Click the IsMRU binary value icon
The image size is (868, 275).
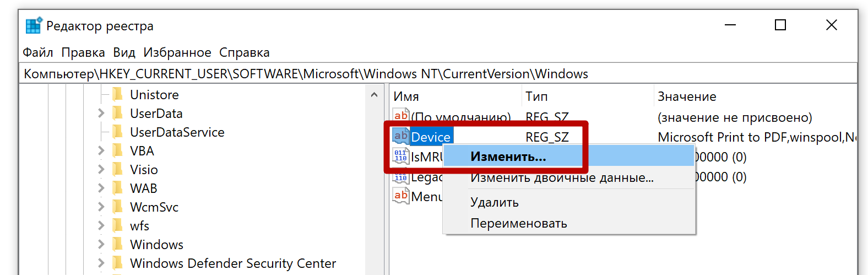pos(401,157)
